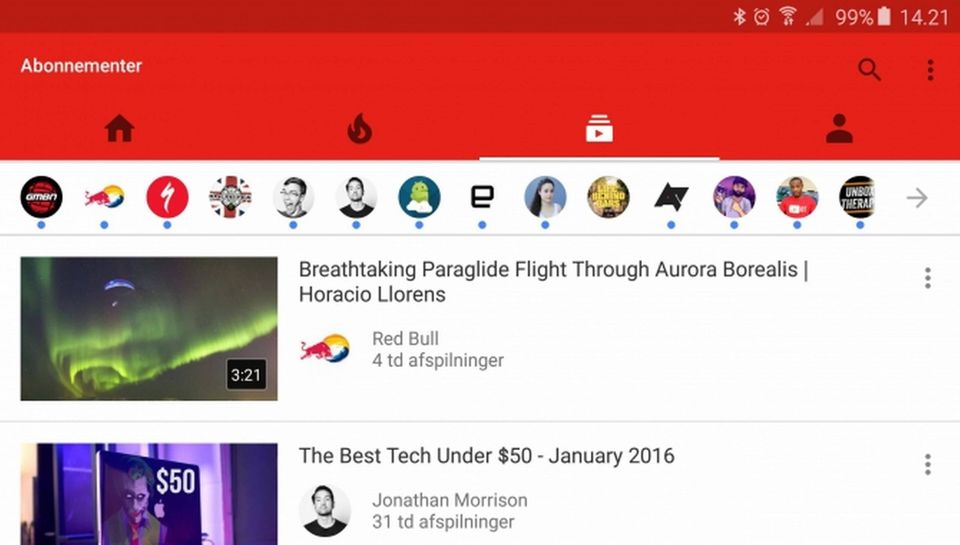Play the $50 Joker tech video thumbnail
Viewport: 960px width, 545px height.
149,494
